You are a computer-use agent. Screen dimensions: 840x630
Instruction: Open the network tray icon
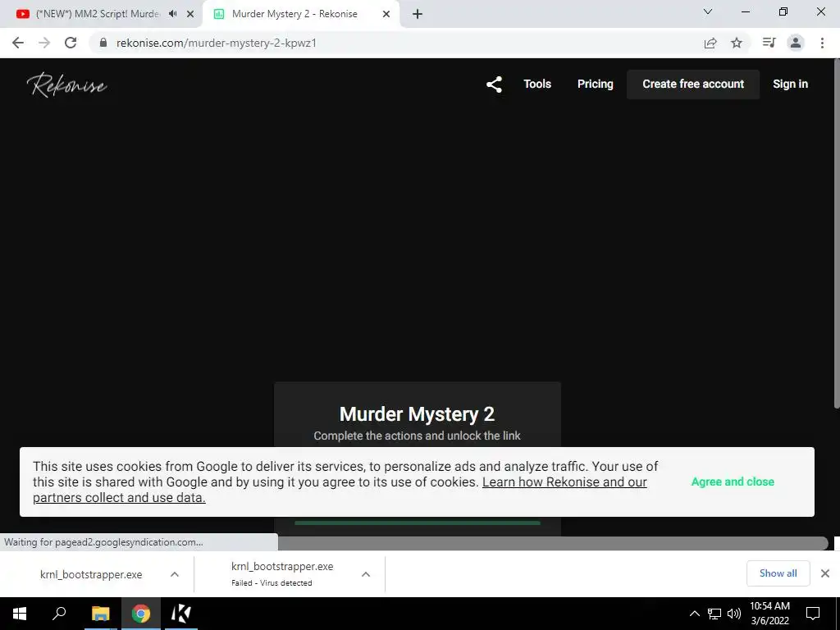[714, 614]
